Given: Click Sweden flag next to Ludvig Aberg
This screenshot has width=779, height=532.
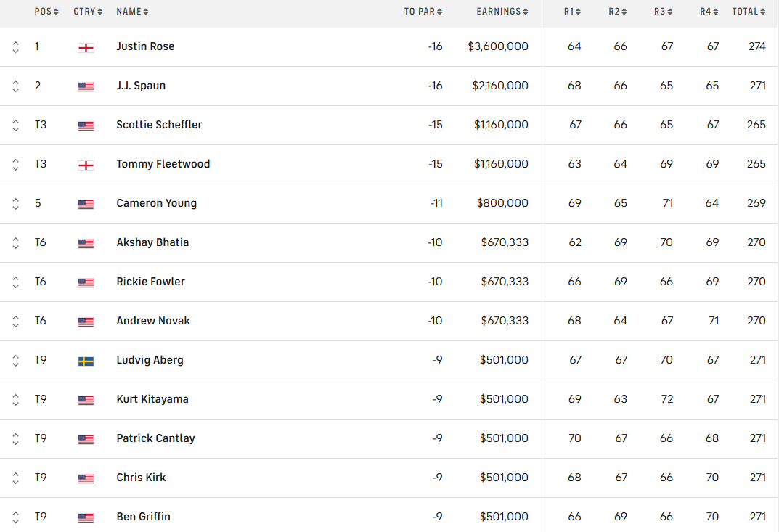Looking at the screenshot, I should coord(86,361).
